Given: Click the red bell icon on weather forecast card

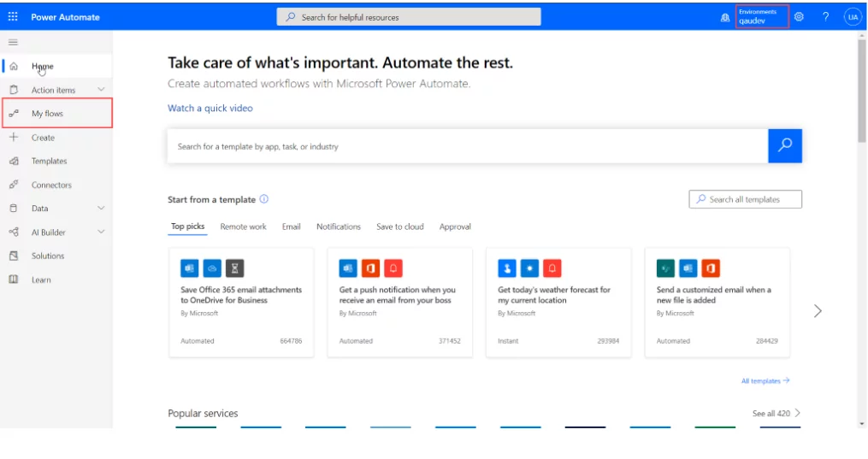Looking at the screenshot, I should [x=552, y=268].
